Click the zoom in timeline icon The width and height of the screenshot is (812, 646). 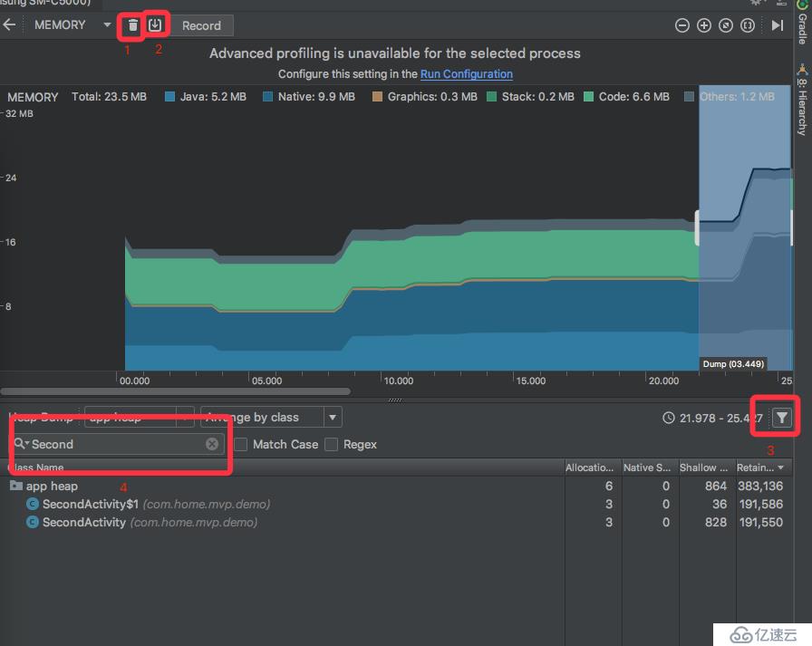tap(704, 25)
